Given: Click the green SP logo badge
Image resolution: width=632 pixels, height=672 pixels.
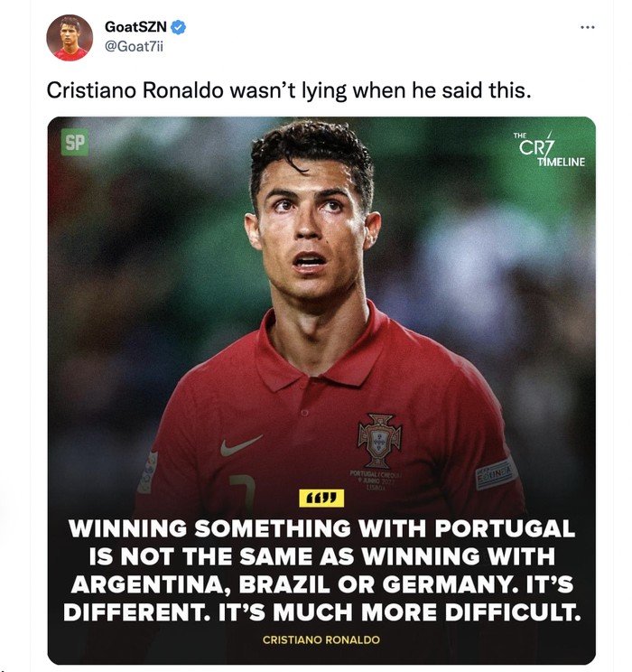Looking at the screenshot, I should point(75,143).
